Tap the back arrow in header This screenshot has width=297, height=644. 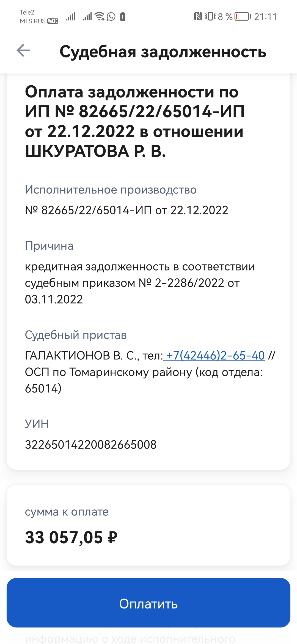tap(23, 51)
